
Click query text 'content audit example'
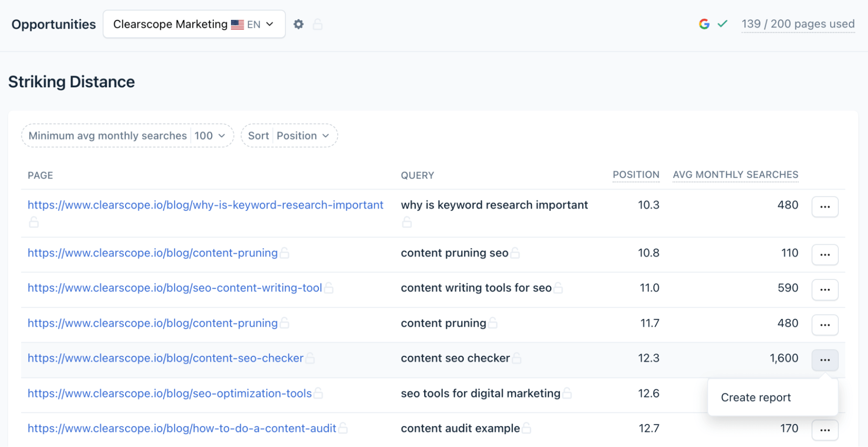click(x=460, y=428)
